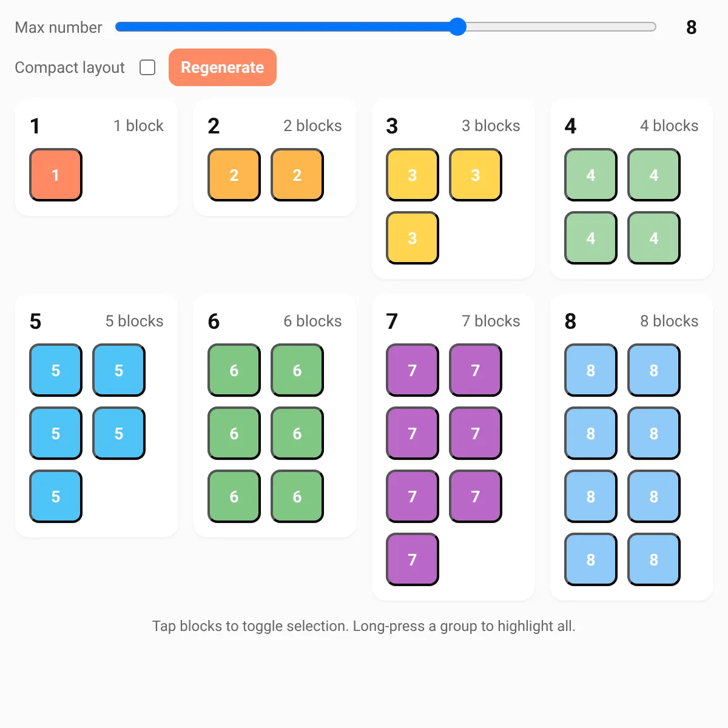The width and height of the screenshot is (728, 728).
Task: Tap the top-right purple 7 block
Action: click(x=476, y=370)
